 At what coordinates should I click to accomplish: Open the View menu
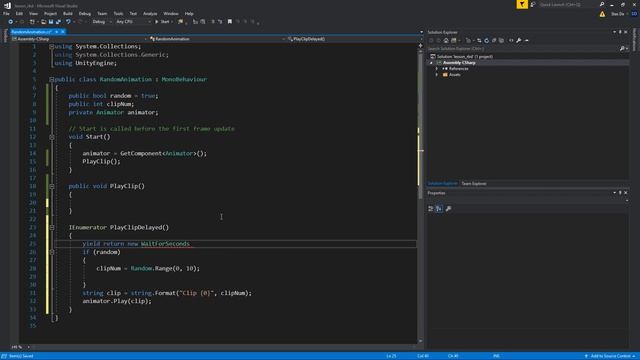click(33, 13)
